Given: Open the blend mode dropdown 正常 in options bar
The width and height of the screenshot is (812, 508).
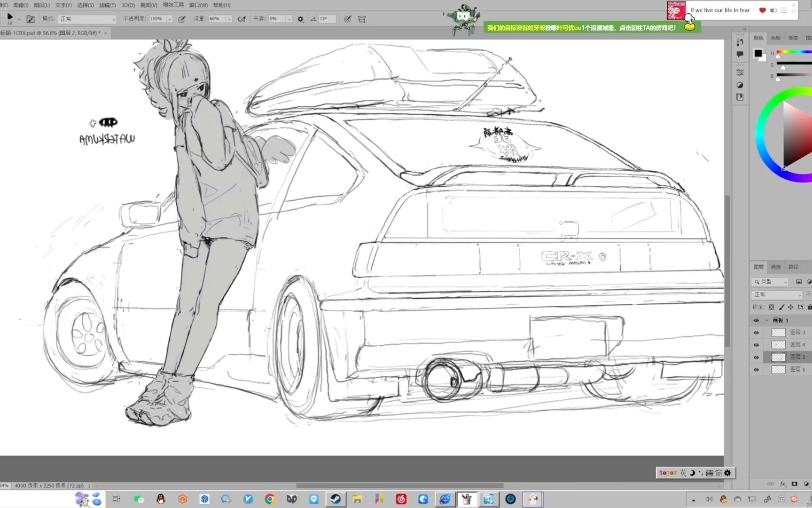Looking at the screenshot, I should point(87,19).
